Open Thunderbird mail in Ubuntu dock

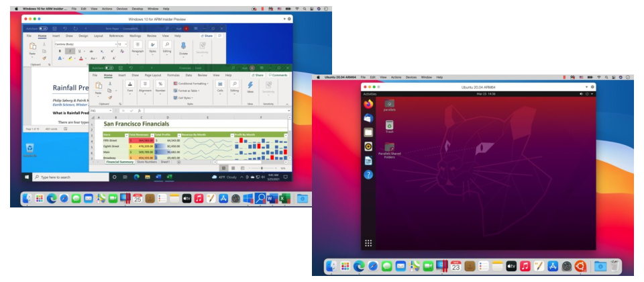click(x=368, y=118)
